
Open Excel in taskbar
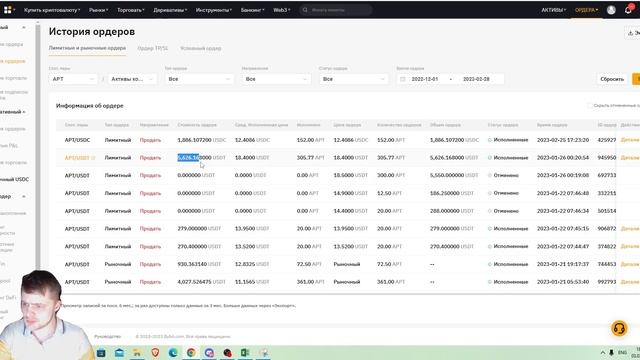click(245, 352)
